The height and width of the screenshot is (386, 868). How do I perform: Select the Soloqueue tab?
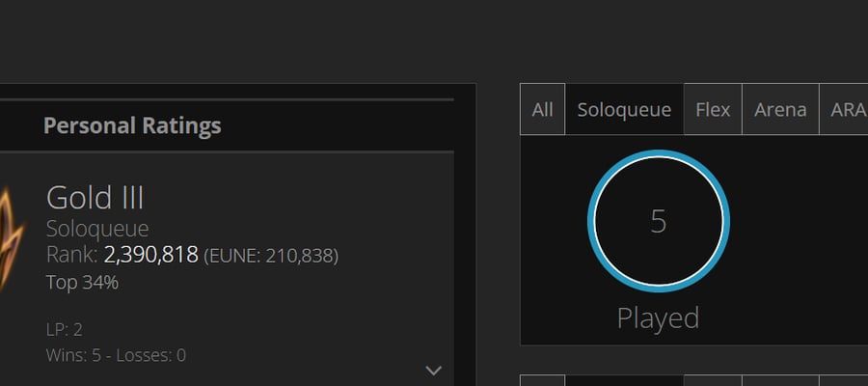[624, 109]
